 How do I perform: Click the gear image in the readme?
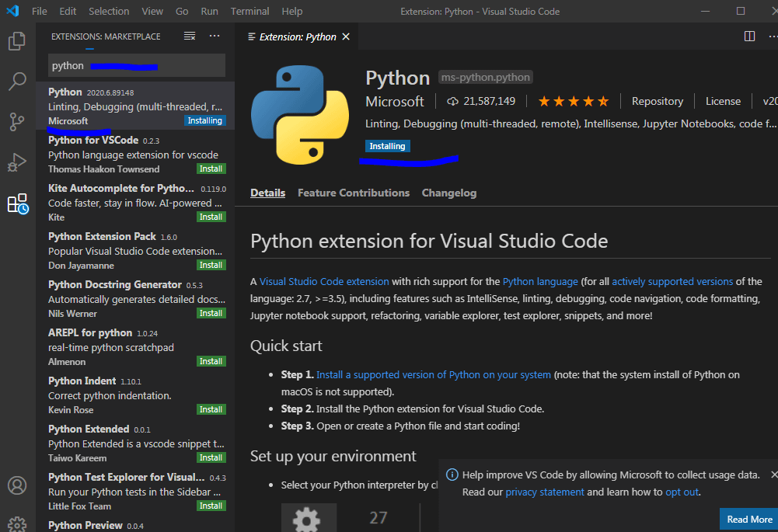click(x=309, y=517)
